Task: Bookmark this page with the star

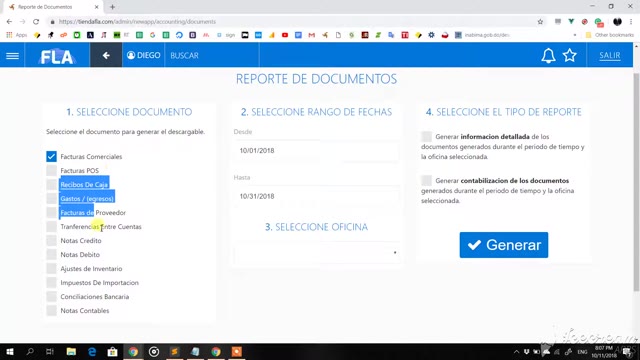Action: coord(540,22)
